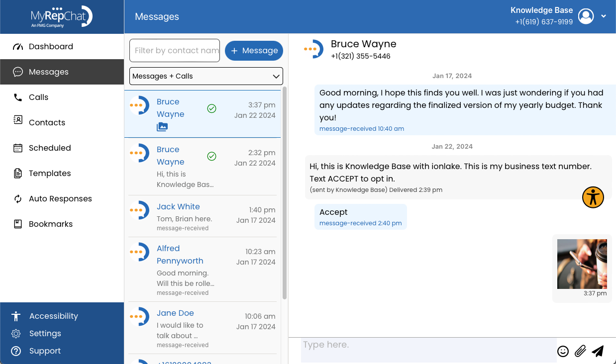Focus the Filter by contact name field
This screenshot has width=616, height=364.
tap(175, 51)
